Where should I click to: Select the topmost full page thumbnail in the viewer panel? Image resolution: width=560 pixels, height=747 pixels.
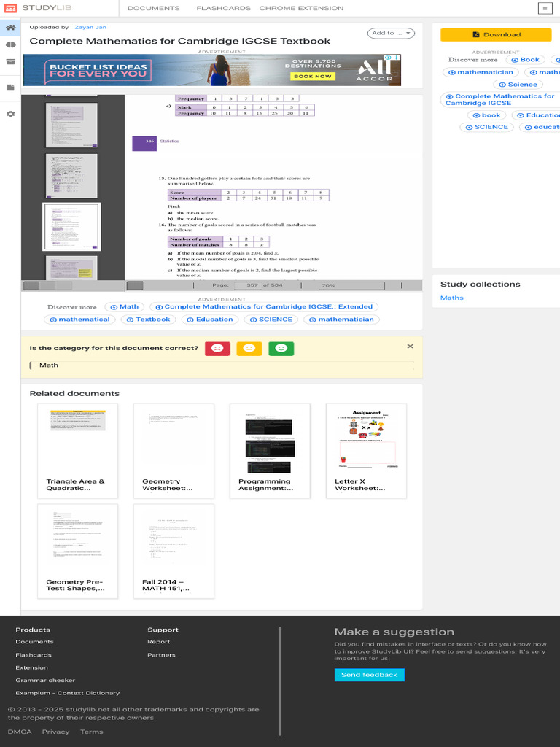click(72, 125)
